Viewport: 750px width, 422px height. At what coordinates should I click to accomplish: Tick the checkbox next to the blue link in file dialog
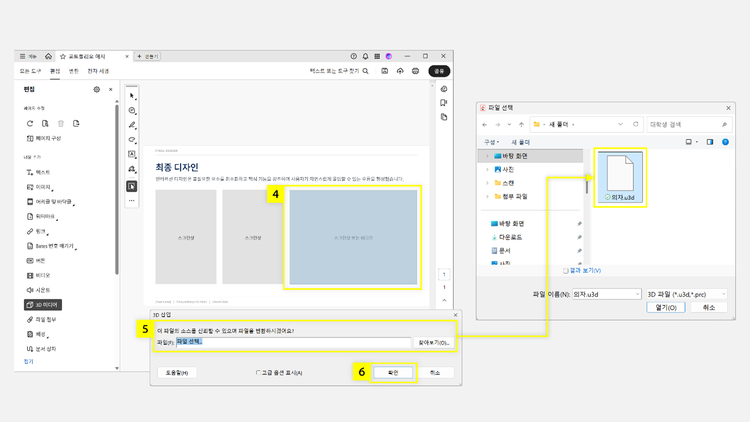565,271
